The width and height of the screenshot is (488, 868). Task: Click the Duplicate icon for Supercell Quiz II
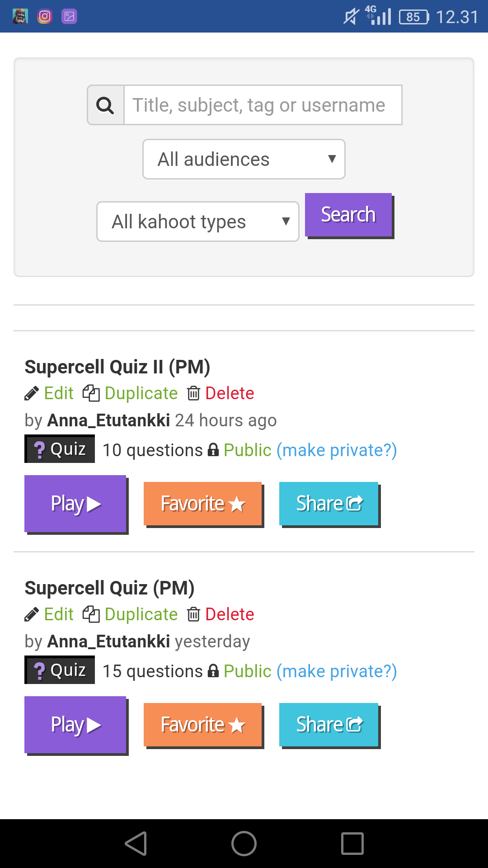(x=91, y=393)
